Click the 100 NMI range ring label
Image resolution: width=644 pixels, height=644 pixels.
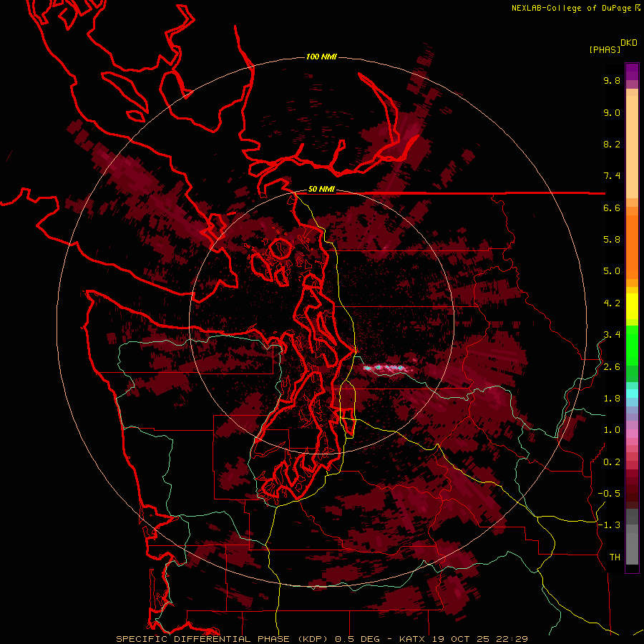coord(321,57)
